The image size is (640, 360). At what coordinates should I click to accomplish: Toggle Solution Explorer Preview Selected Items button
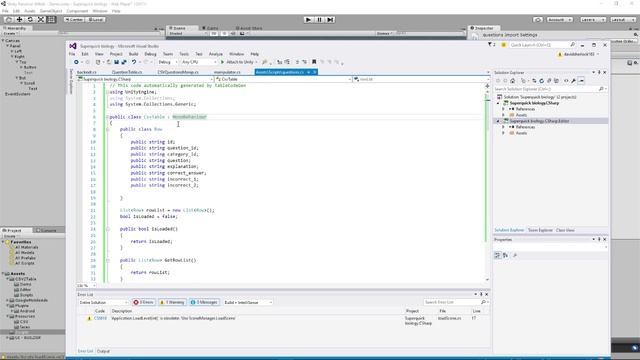582,81
